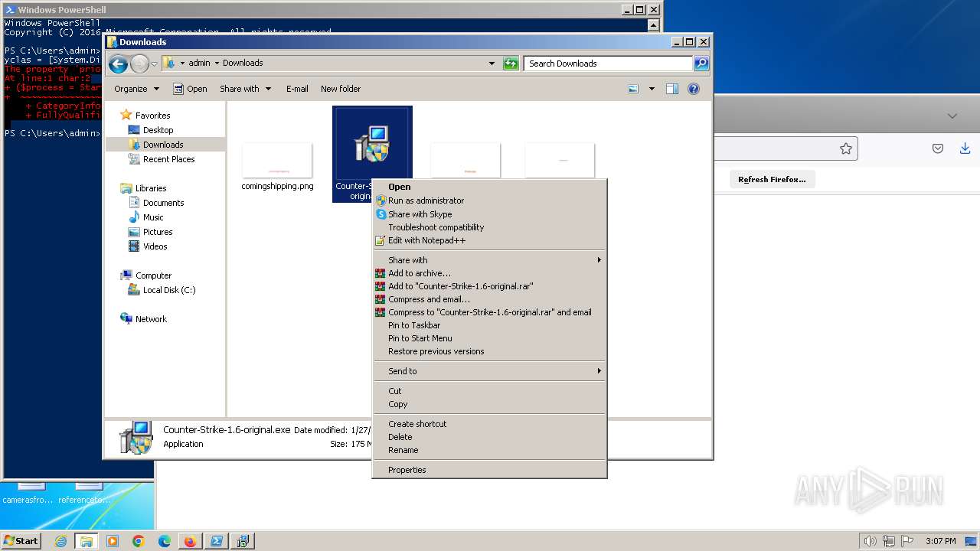Choose Cut in context menu

[489, 391]
